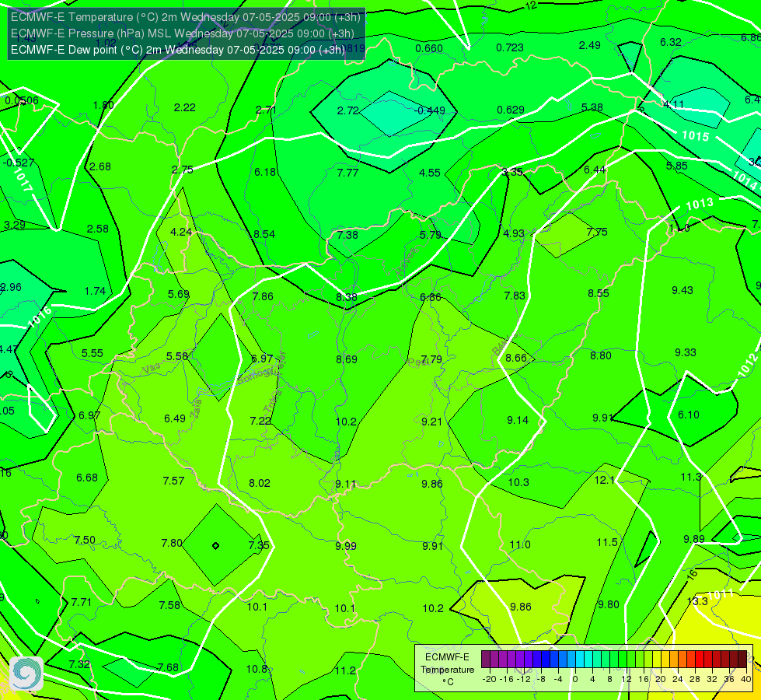Click the 7.79 value near Pest
The image size is (761, 700).
tap(431, 359)
